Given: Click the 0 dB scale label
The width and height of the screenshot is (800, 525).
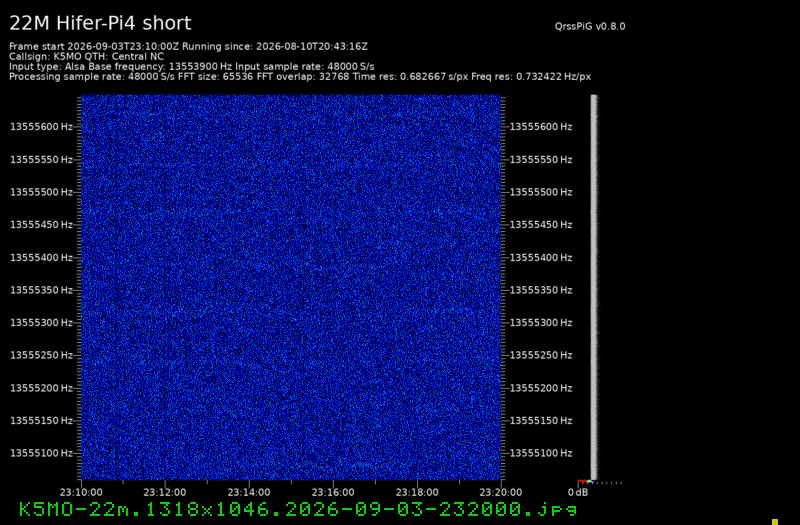Looking at the screenshot, I should coord(578,492).
